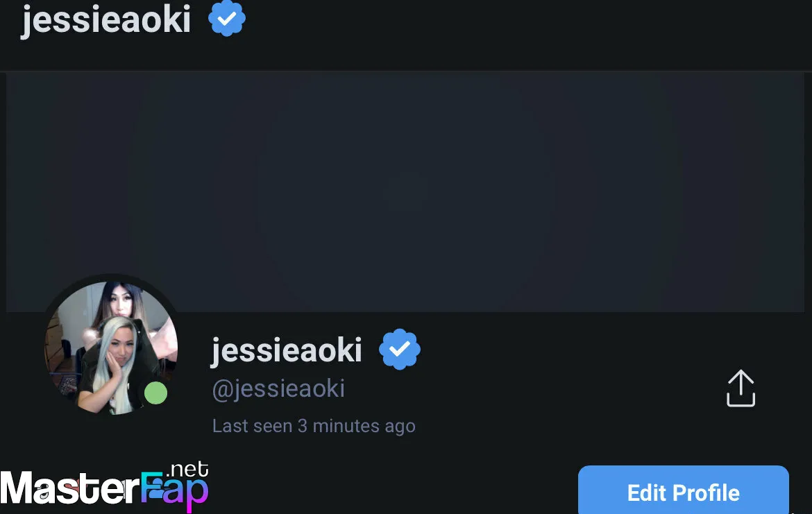Image resolution: width=812 pixels, height=514 pixels.
Task: Click the @jessieaoki handle
Action: 278,388
